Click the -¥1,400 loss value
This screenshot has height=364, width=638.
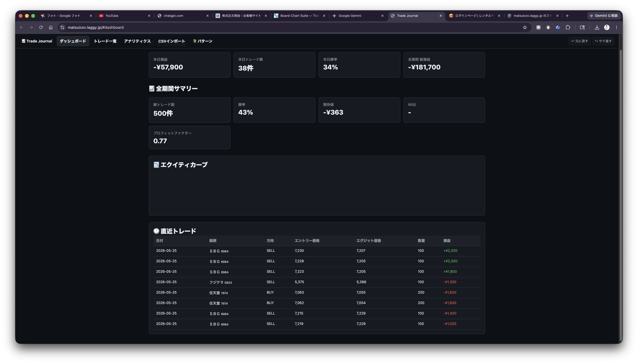(x=450, y=313)
